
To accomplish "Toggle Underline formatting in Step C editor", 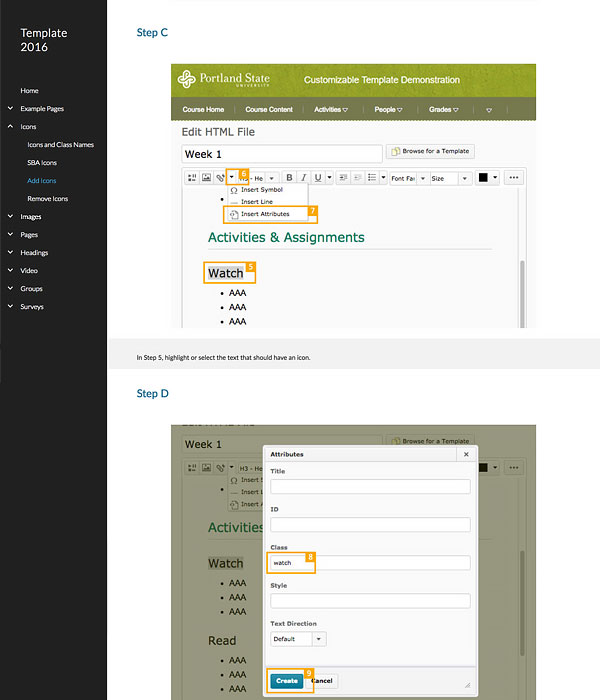I will point(318,178).
